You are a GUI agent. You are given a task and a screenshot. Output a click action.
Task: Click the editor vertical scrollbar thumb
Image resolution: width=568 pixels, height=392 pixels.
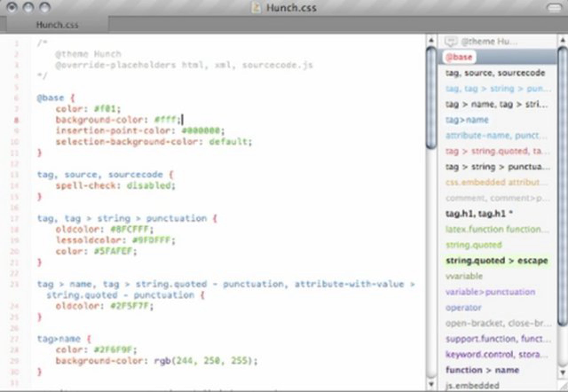click(x=431, y=98)
